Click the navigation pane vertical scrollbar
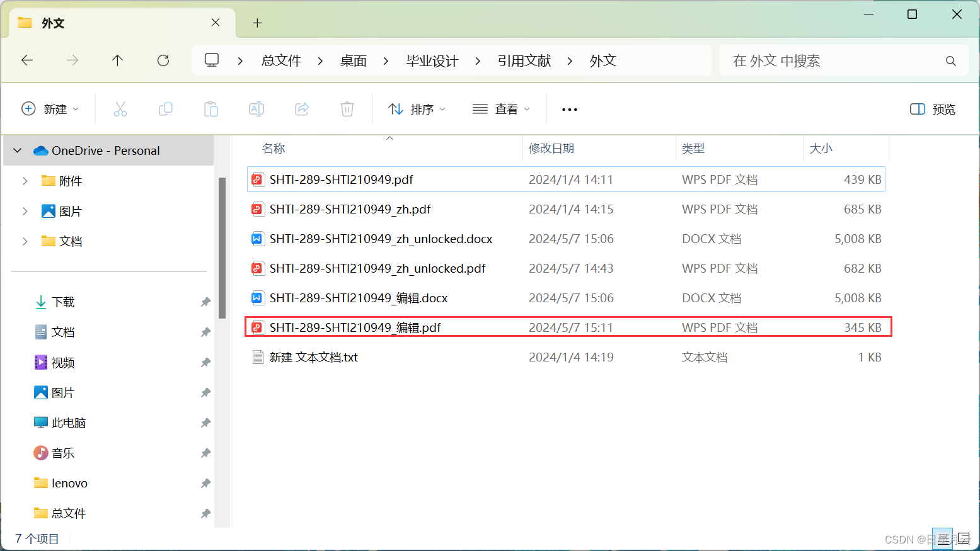The image size is (980, 551). click(222, 248)
